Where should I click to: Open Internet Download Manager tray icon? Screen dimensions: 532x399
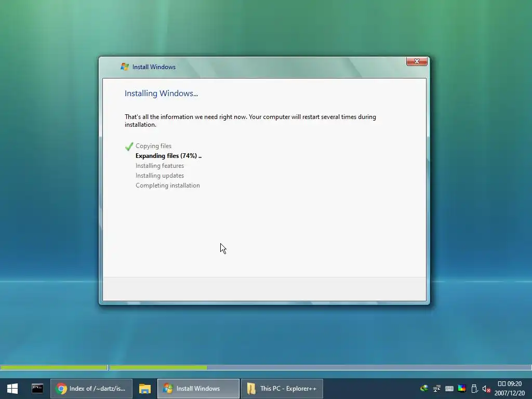tap(424, 389)
